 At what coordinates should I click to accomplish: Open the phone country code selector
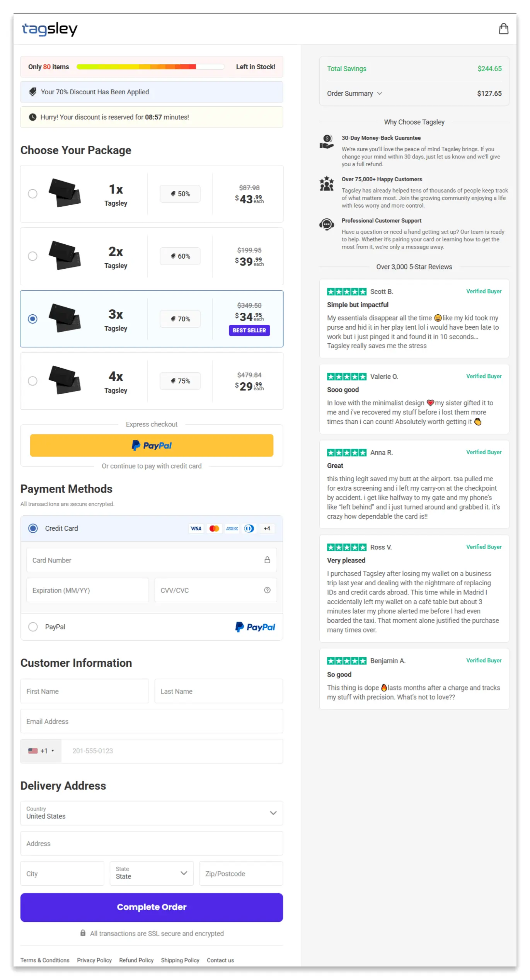[x=41, y=750]
